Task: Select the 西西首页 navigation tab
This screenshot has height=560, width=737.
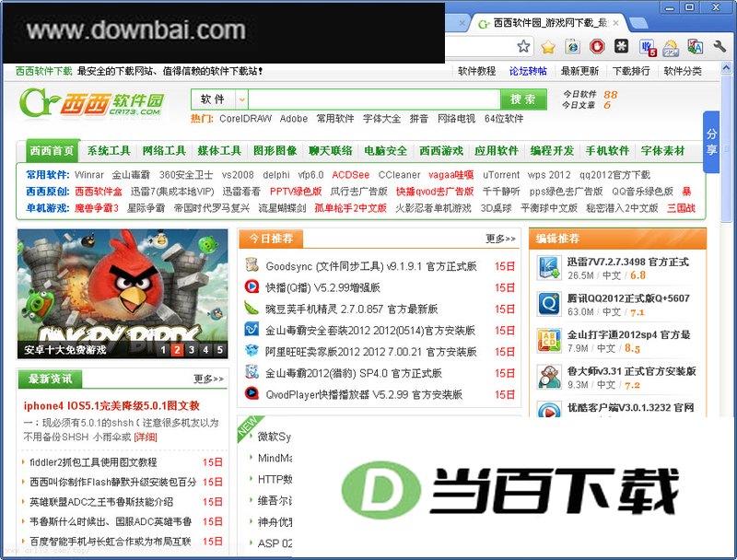Action: [53, 151]
